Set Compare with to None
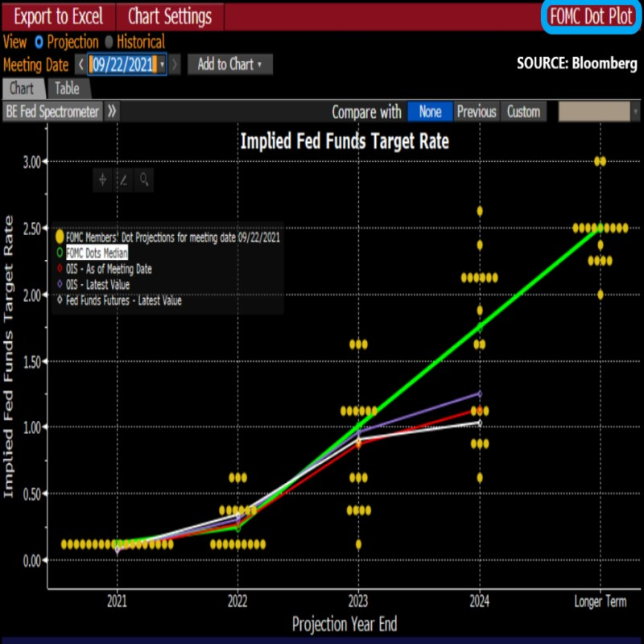The width and height of the screenshot is (644, 644). [430, 112]
